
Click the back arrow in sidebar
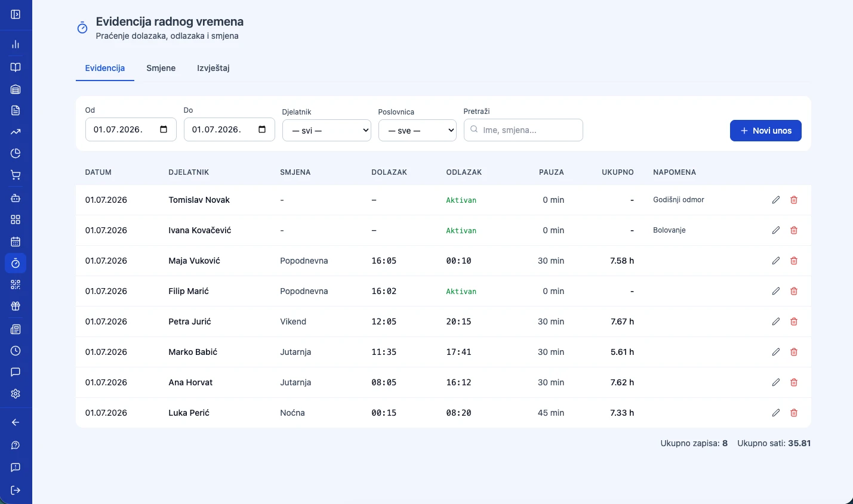pos(16,422)
